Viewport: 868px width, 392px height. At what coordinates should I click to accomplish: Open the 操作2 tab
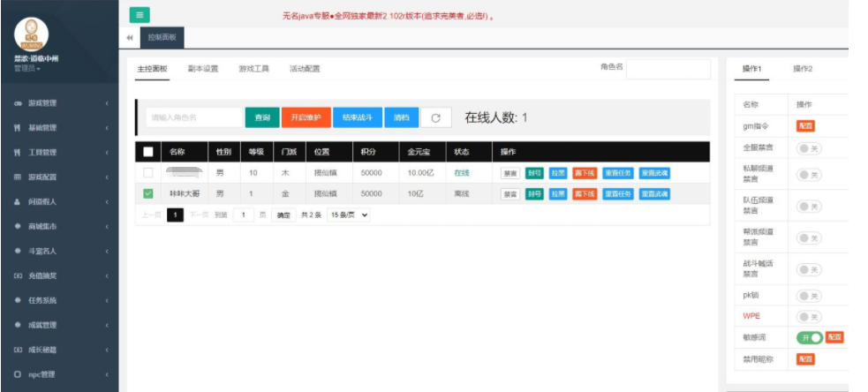[802, 69]
